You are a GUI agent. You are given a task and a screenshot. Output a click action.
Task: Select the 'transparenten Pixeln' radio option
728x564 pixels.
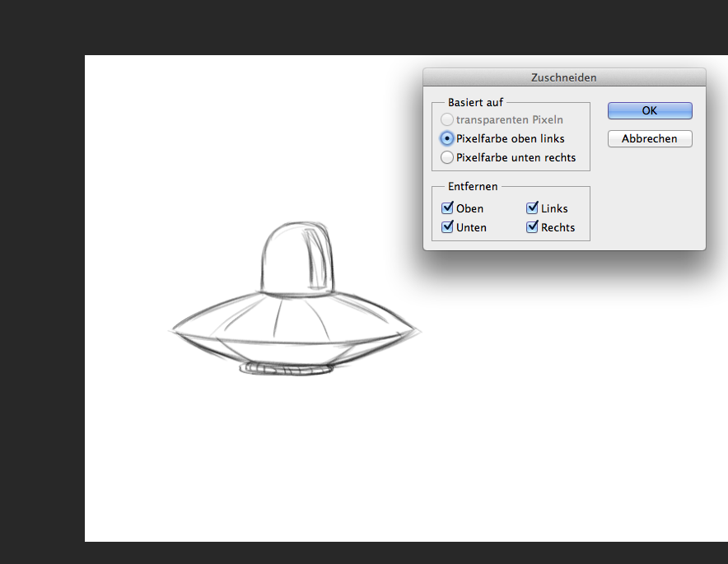[446, 119]
